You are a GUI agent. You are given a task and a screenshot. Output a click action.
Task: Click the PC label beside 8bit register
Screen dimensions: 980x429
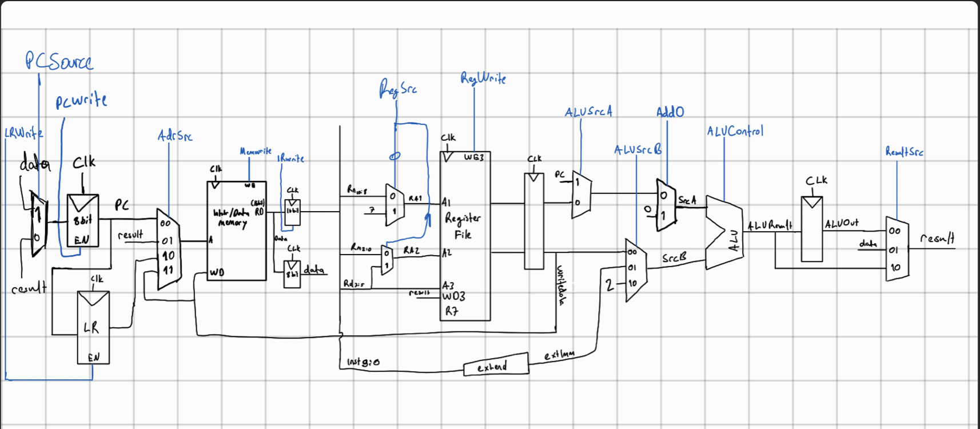click(122, 205)
